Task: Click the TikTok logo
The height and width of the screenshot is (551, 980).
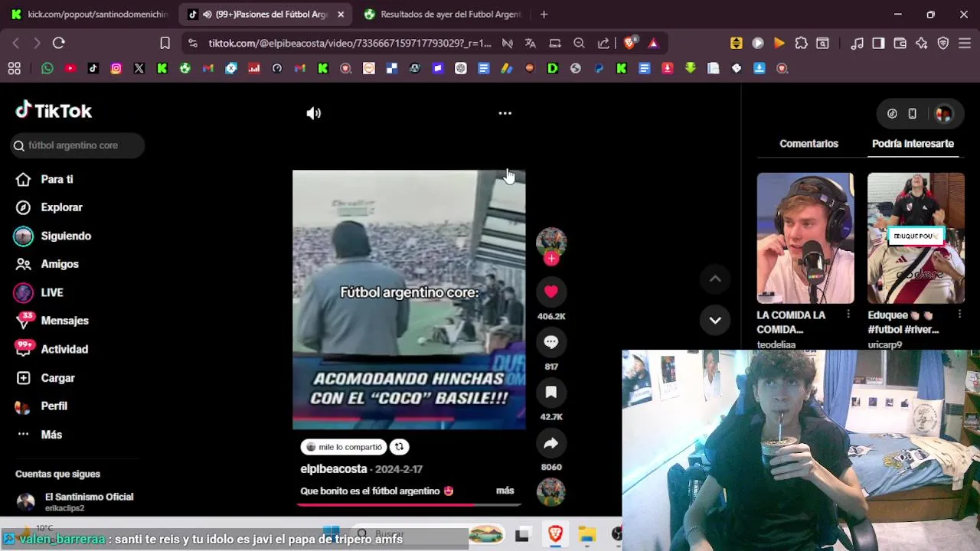Action: (x=54, y=111)
